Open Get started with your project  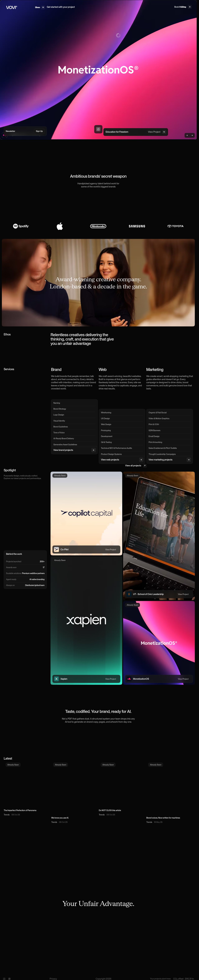coord(61,7)
